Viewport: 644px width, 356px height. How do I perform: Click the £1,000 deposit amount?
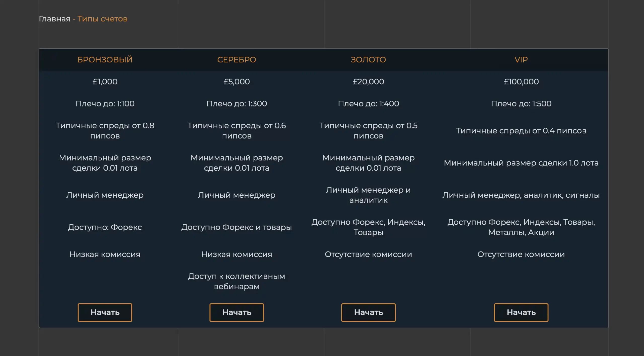tap(105, 82)
